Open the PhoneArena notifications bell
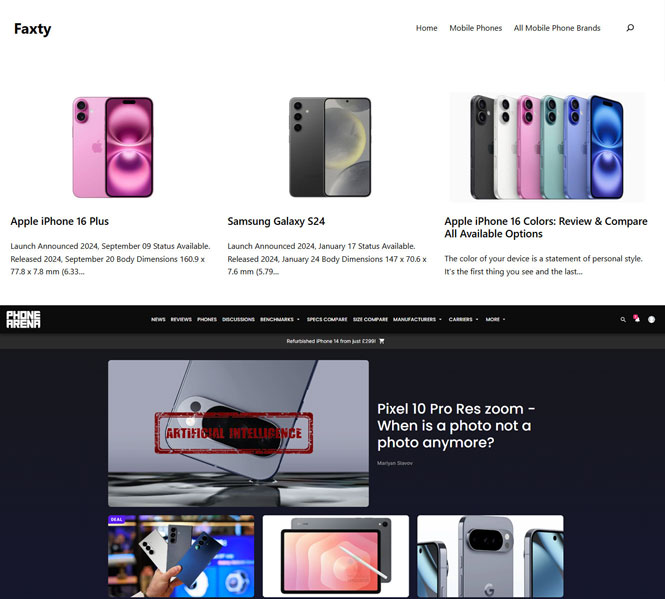Screen dimensions: 665x599 [x=637, y=319]
